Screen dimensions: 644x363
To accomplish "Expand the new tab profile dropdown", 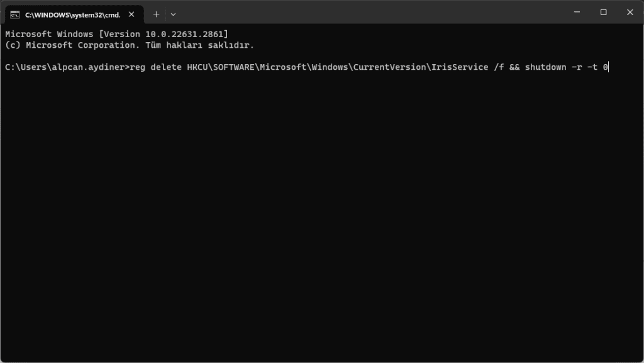I will point(173,14).
